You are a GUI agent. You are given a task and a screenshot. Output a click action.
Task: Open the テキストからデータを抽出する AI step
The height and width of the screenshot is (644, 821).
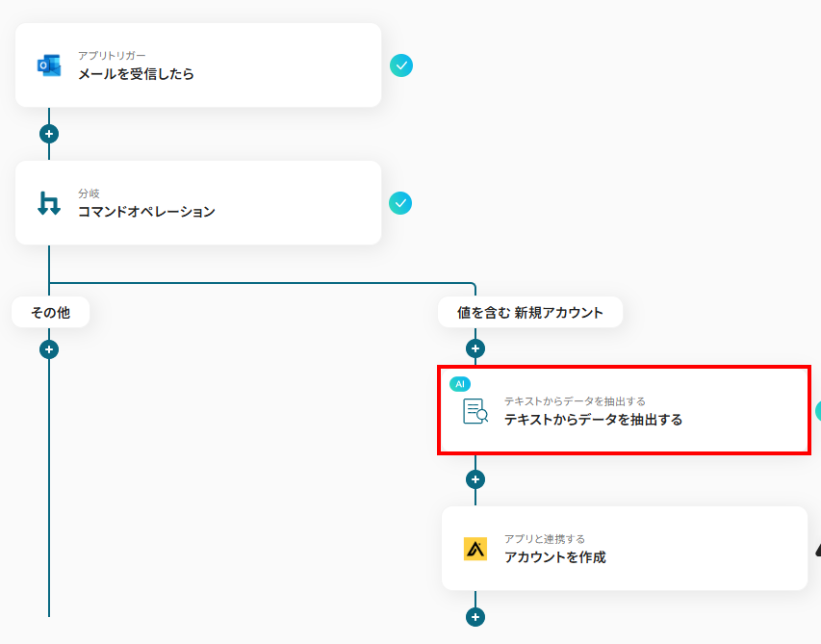click(x=624, y=412)
